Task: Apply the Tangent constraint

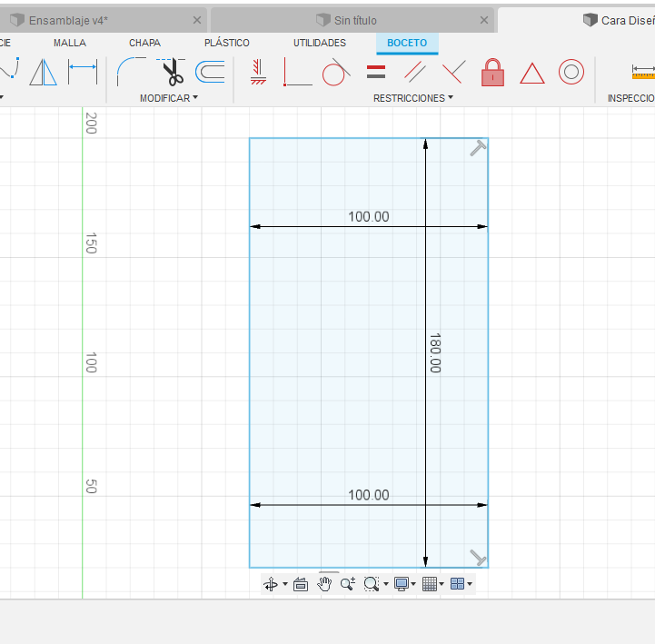Action: click(x=334, y=72)
